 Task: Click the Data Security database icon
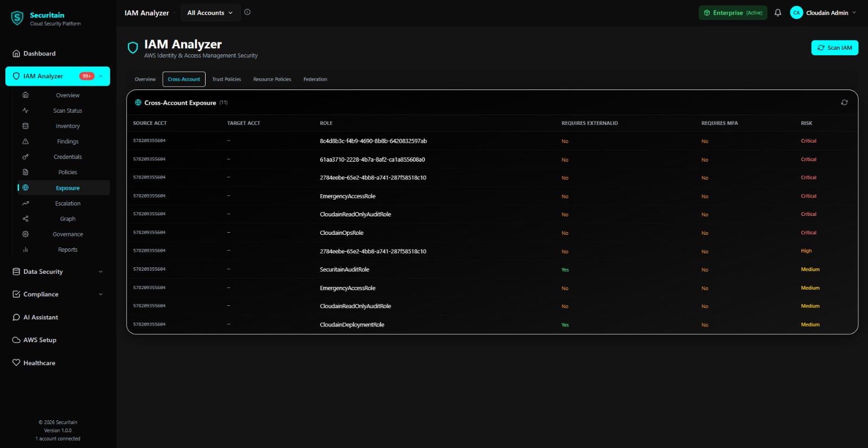(x=16, y=272)
